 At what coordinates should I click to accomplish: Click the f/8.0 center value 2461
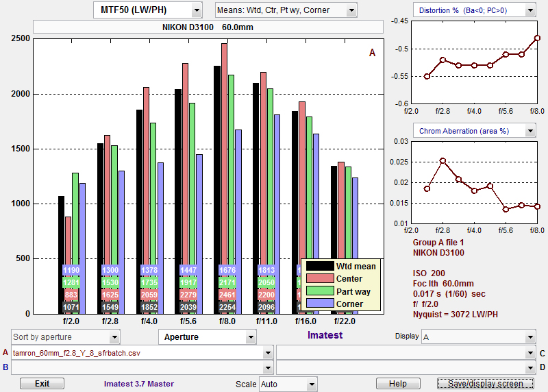tap(227, 295)
